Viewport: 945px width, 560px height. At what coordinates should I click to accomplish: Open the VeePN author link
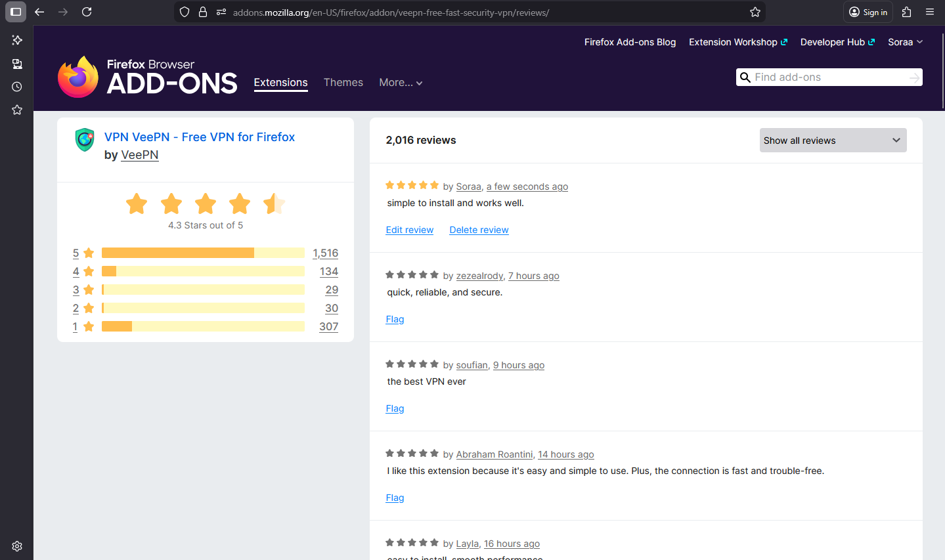[x=140, y=155]
